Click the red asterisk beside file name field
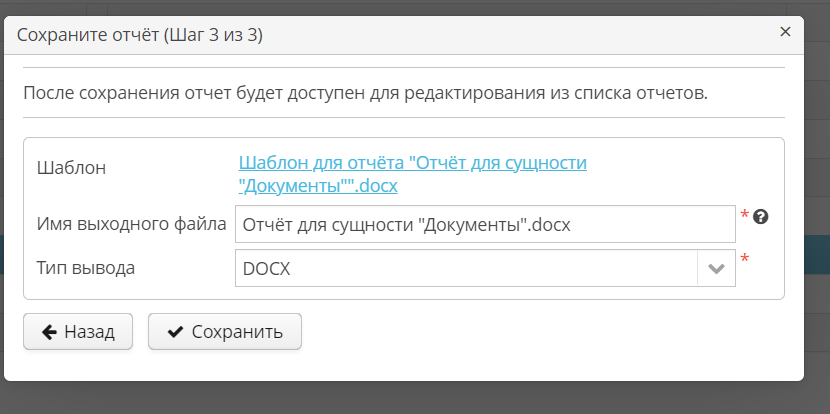 point(744,215)
